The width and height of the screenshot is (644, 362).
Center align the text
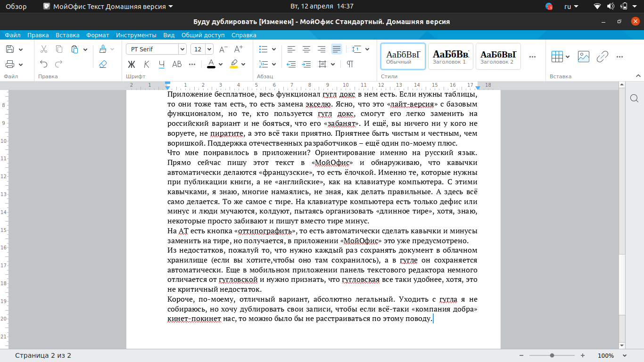click(306, 49)
